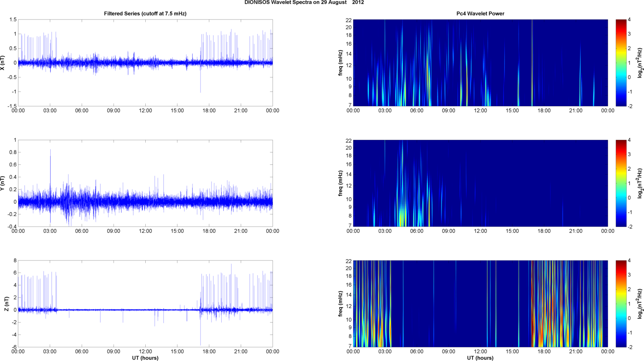Click "freq (mHz)" label of the Z wavelet spectrogram

(x=340, y=304)
